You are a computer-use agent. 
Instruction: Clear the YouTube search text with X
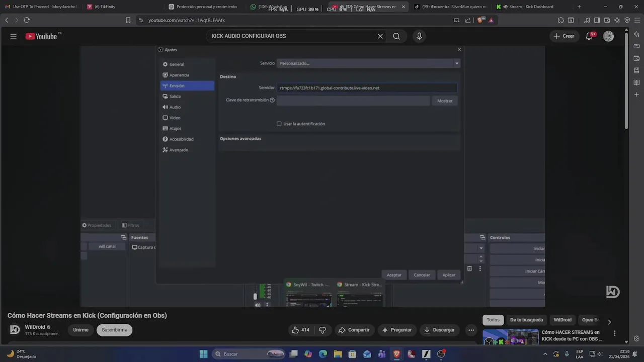[x=380, y=36]
